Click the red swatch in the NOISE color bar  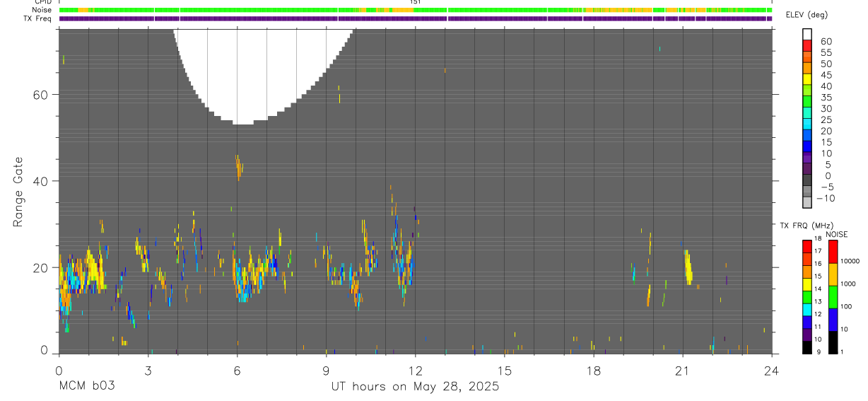pos(833,251)
